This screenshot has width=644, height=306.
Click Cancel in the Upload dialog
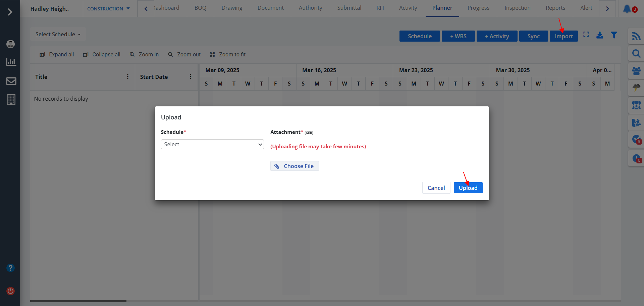(x=436, y=188)
